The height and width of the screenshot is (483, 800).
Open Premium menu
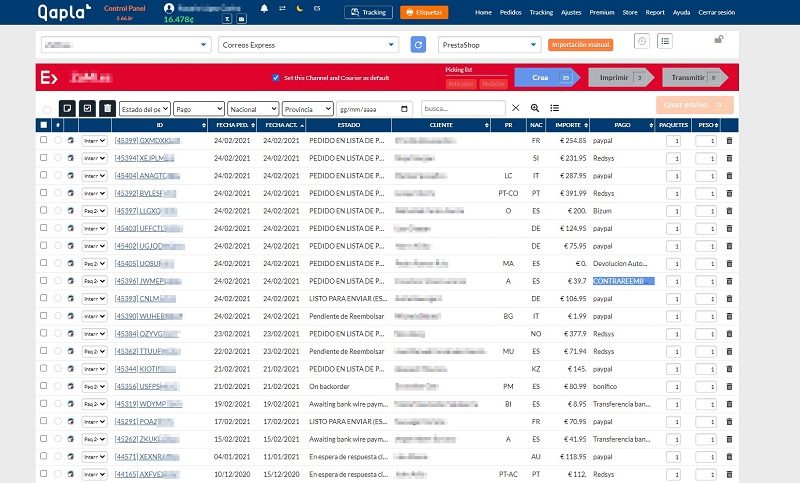point(602,12)
